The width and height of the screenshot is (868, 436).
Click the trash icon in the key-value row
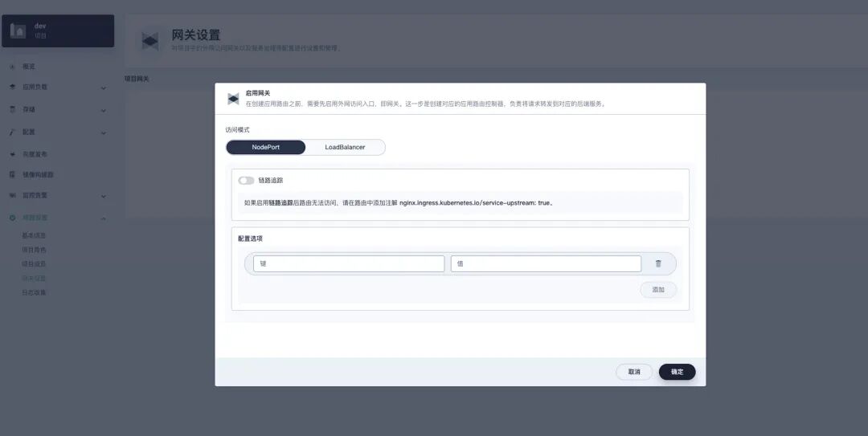pyautogui.click(x=658, y=264)
